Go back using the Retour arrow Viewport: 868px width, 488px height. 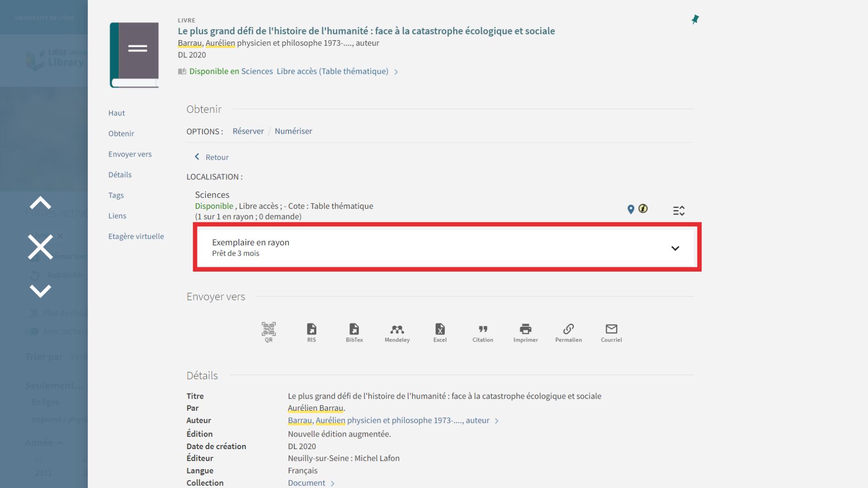tap(211, 157)
